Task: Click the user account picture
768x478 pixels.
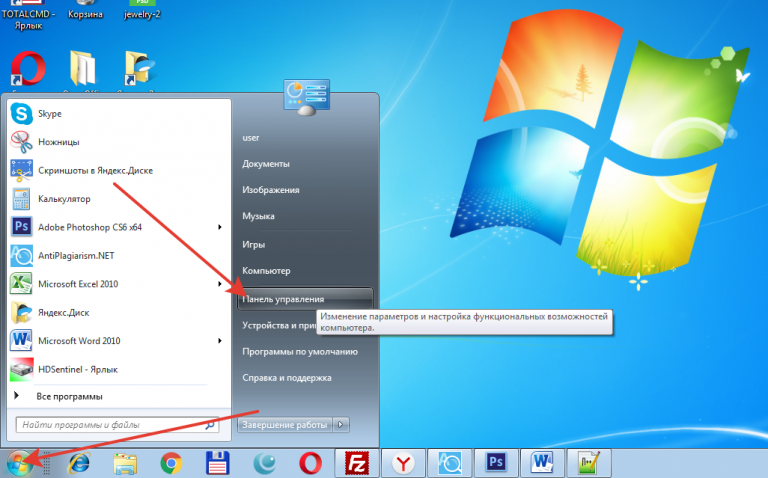Action: pos(307,97)
